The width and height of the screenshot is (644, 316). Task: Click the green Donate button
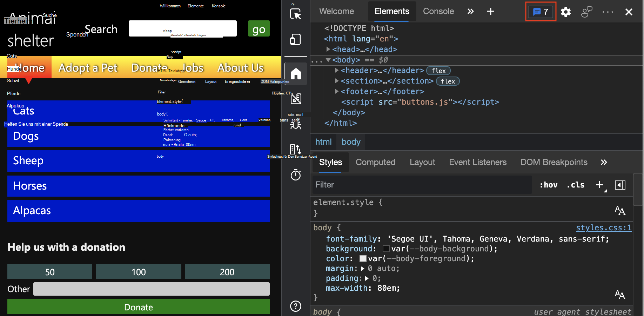click(x=138, y=307)
